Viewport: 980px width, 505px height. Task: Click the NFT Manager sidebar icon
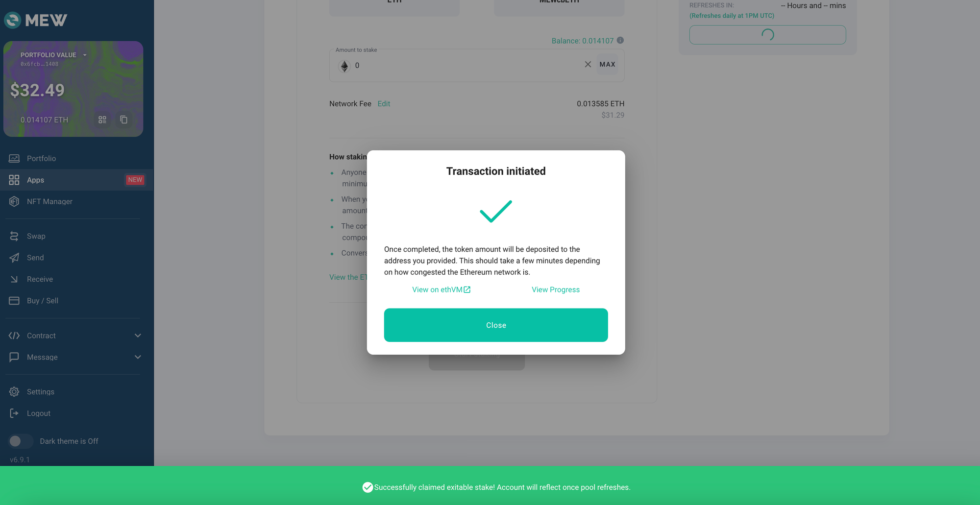pos(14,201)
